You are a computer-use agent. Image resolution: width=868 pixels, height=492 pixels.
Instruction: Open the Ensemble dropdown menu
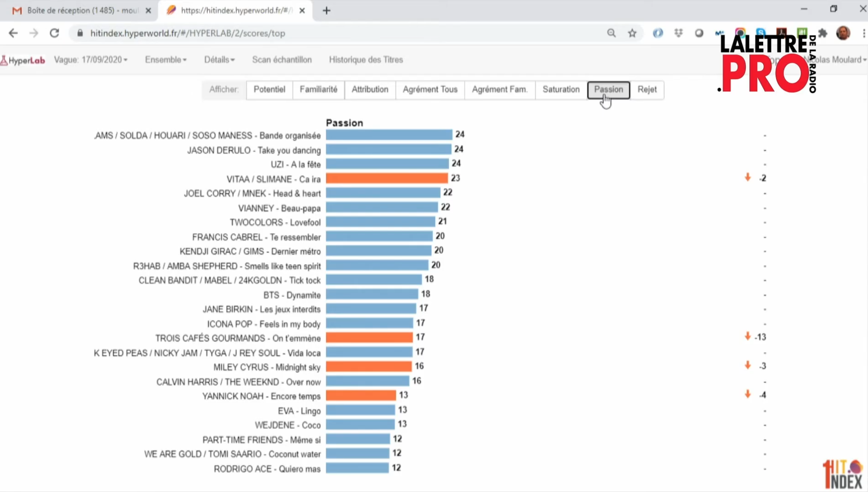[166, 60]
